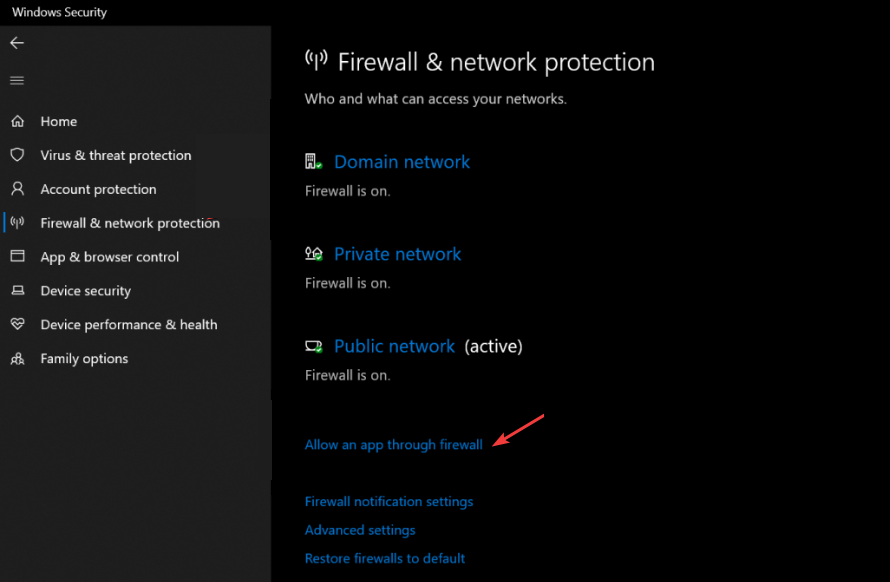Click the Family options people icon

point(17,359)
